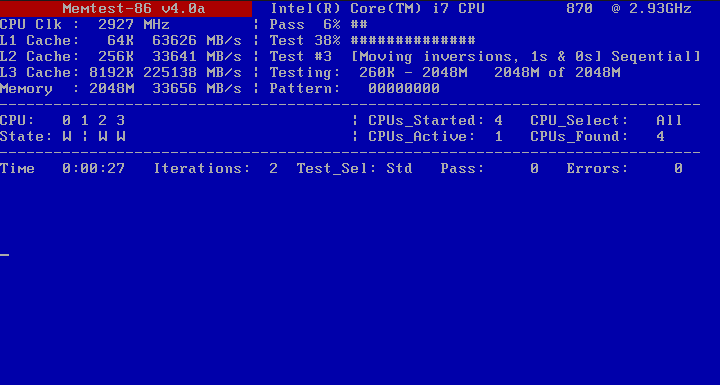Click the Pass 6% progress hash bar

click(359, 24)
